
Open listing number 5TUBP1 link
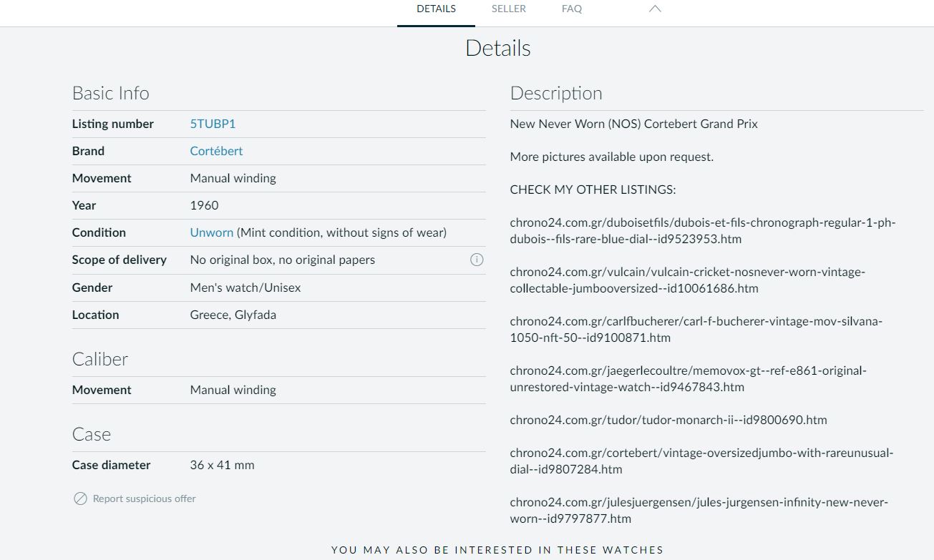point(213,124)
